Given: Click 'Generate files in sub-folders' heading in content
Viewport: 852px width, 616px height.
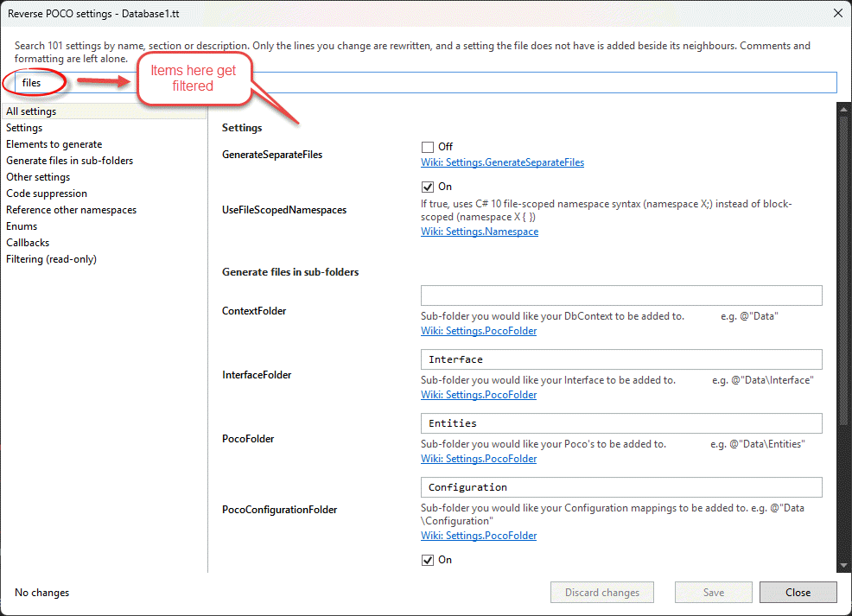Looking at the screenshot, I should [290, 272].
